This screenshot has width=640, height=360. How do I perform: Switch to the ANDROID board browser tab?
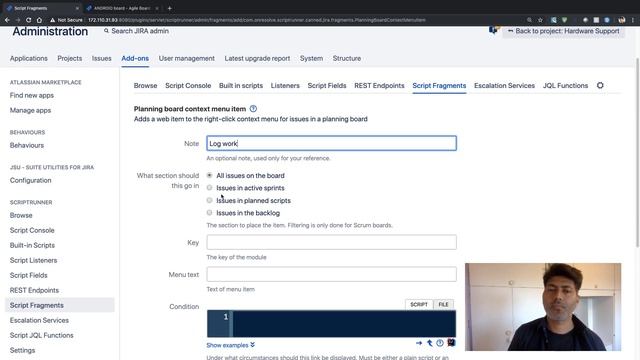pyautogui.click(x=122, y=8)
